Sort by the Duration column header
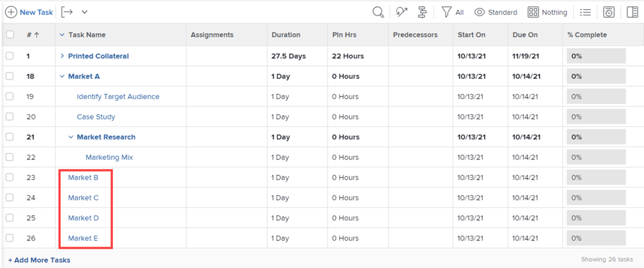 tap(286, 35)
